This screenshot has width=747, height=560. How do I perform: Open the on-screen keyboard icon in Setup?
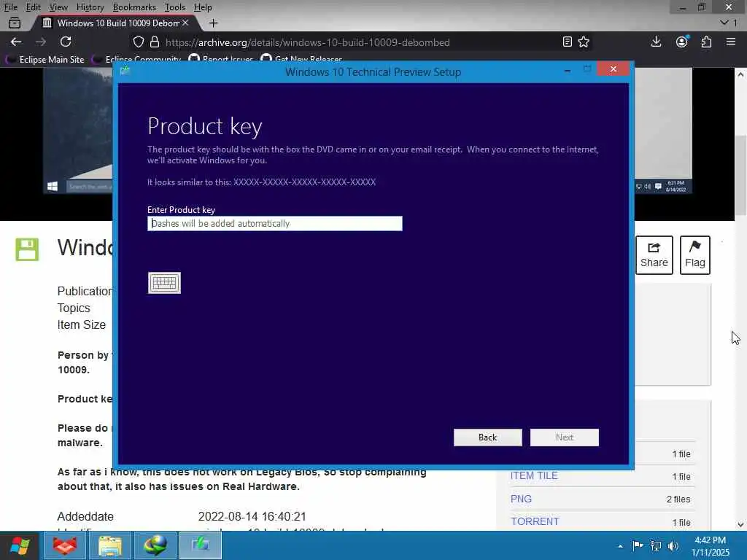[164, 283]
